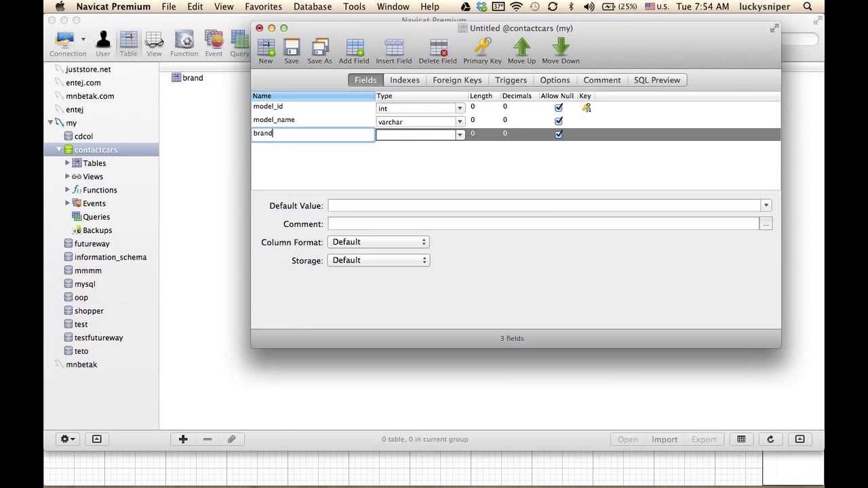Click the Add Field icon

[354, 47]
